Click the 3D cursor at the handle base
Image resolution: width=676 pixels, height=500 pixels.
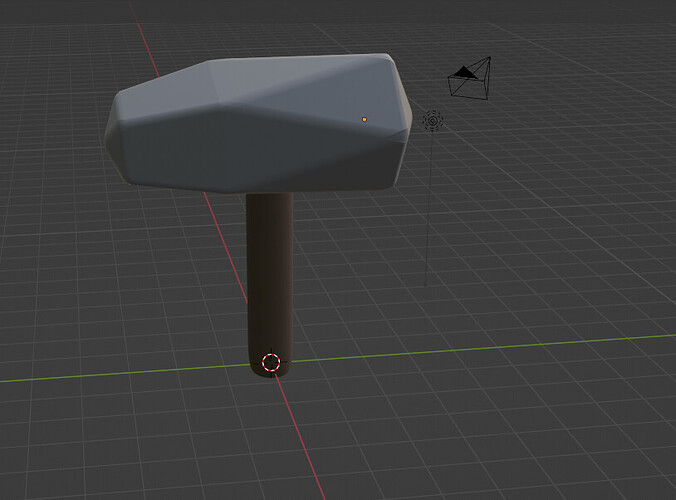[271, 362]
